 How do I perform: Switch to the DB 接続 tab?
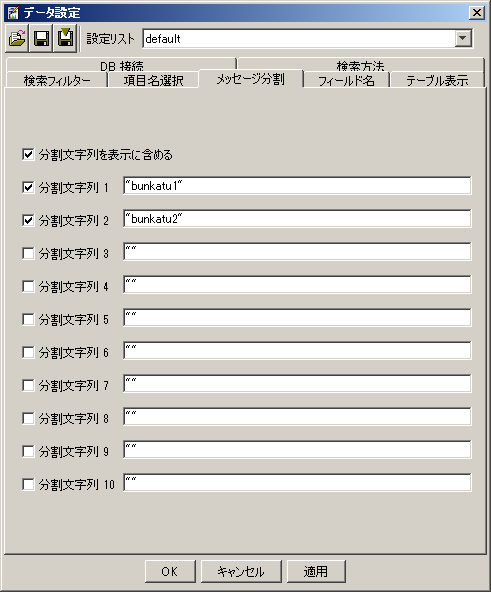[x=122, y=65]
